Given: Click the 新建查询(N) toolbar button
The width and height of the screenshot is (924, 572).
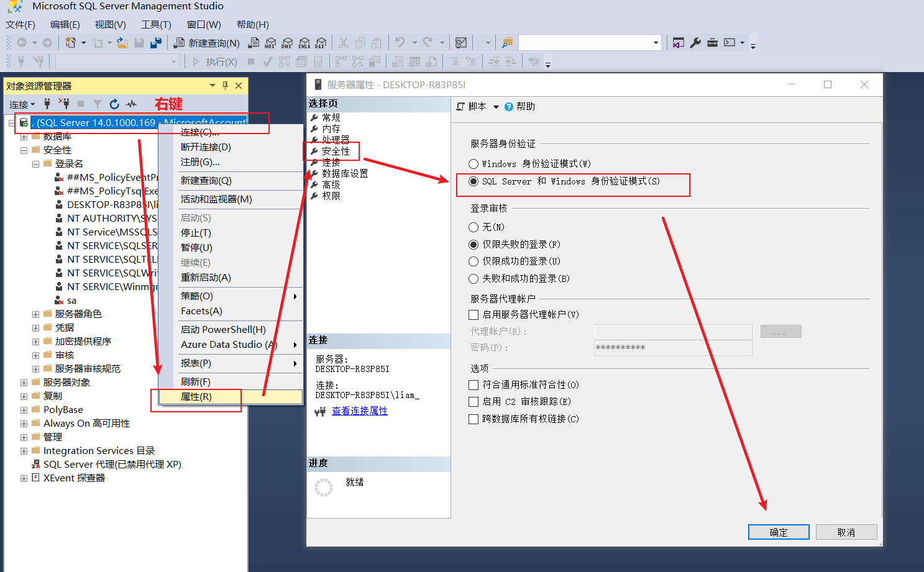Looking at the screenshot, I should (x=206, y=43).
